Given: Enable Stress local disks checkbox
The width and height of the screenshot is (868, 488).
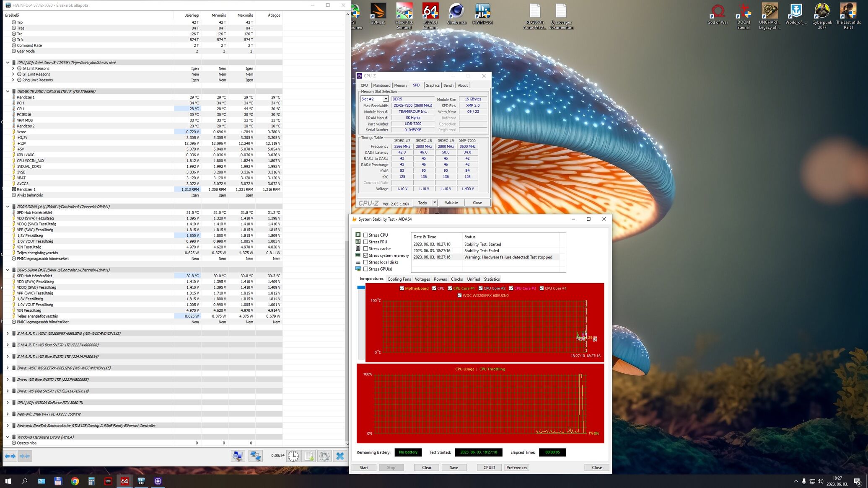Looking at the screenshot, I should coord(365,262).
